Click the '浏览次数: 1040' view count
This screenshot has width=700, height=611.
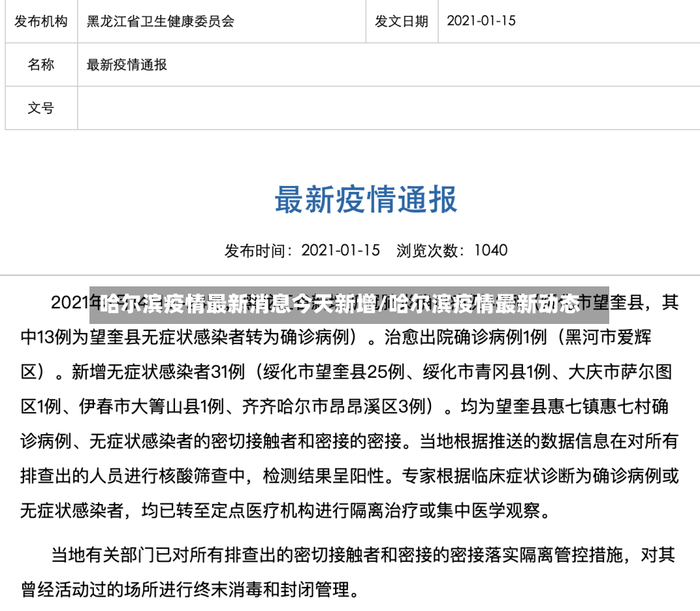pos(452,250)
